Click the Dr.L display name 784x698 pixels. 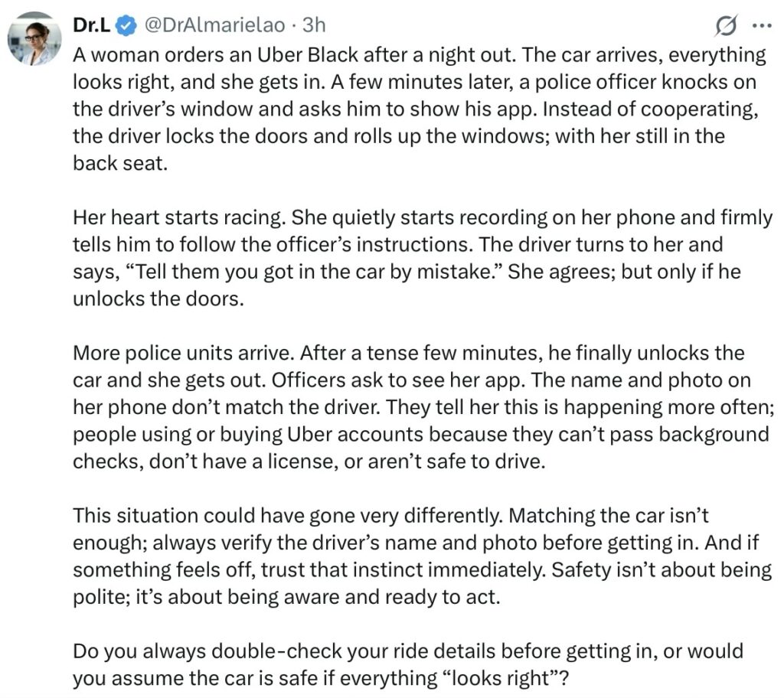click(89, 25)
